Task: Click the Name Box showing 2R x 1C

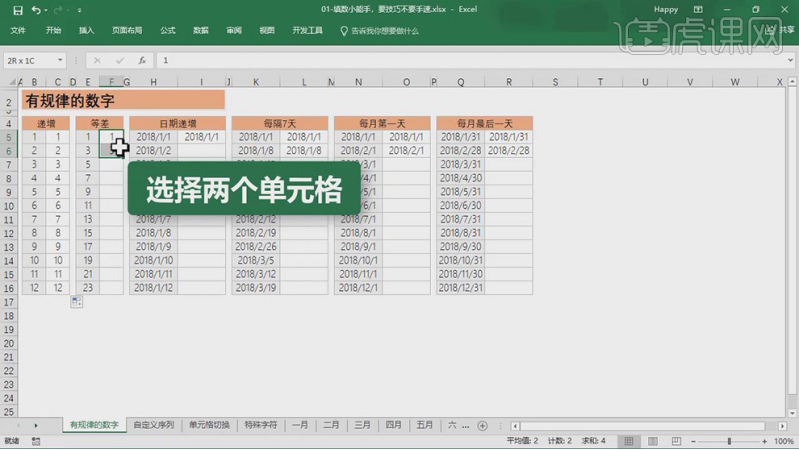Action: [30, 61]
